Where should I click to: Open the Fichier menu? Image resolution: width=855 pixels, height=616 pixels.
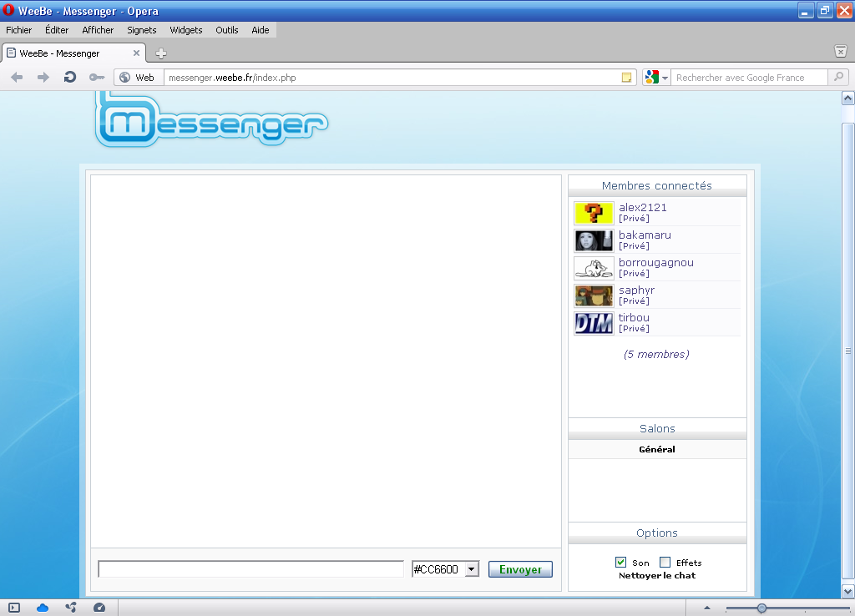(19, 30)
